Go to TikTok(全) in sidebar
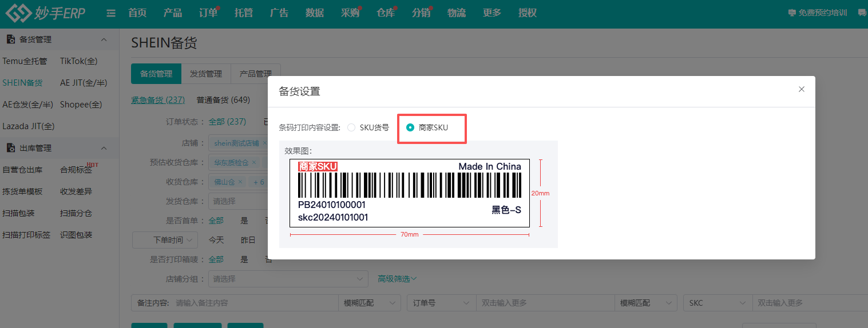Viewport: 868px width, 328px height. (79, 61)
